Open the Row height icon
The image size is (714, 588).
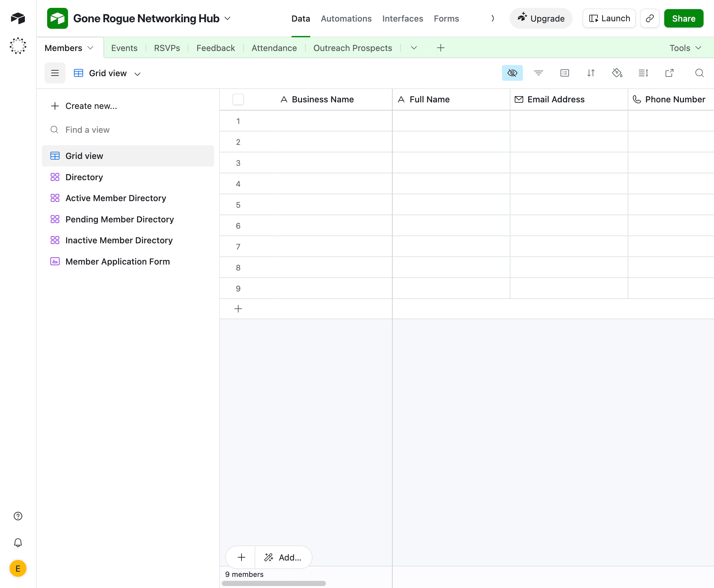(x=643, y=73)
